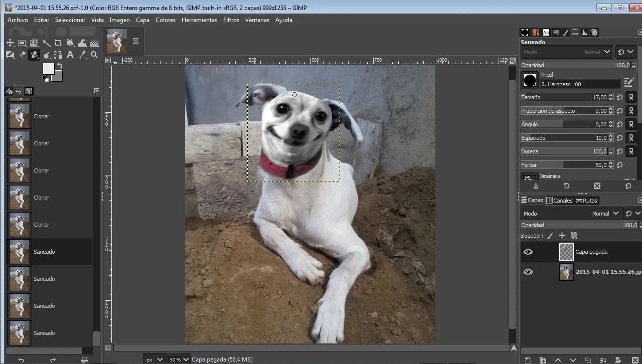Select the Paintbrush tool
The image size is (642, 364).
pos(10,55)
